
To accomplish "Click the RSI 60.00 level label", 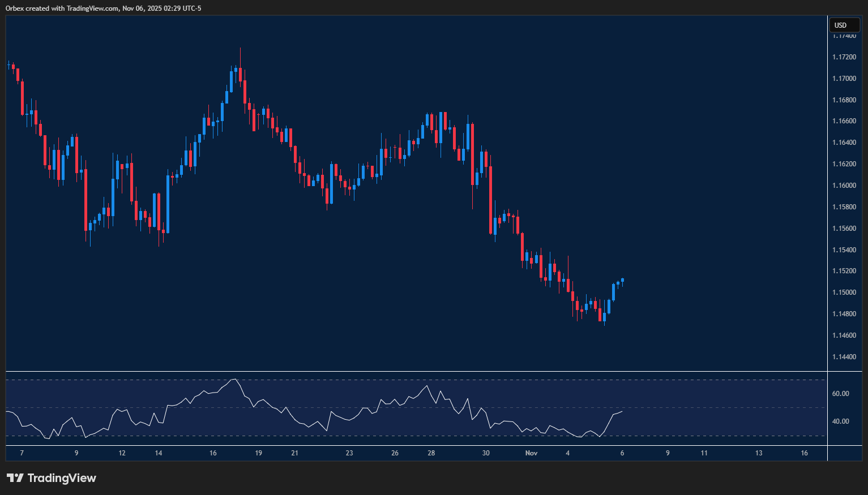I will point(841,393).
